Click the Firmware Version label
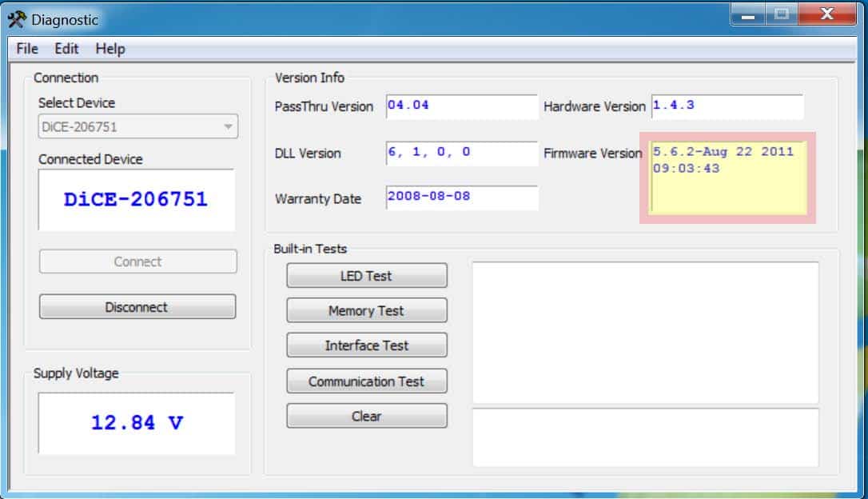868x499 pixels. click(593, 154)
